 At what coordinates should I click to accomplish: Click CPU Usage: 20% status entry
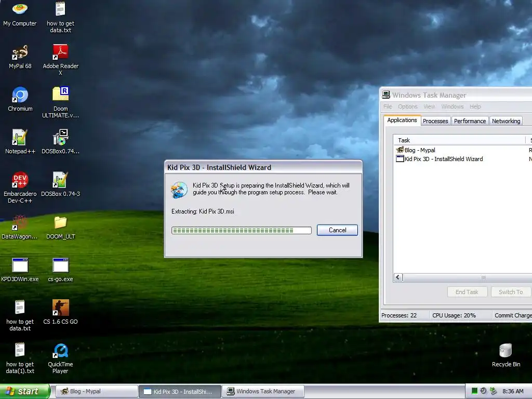[x=454, y=315]
